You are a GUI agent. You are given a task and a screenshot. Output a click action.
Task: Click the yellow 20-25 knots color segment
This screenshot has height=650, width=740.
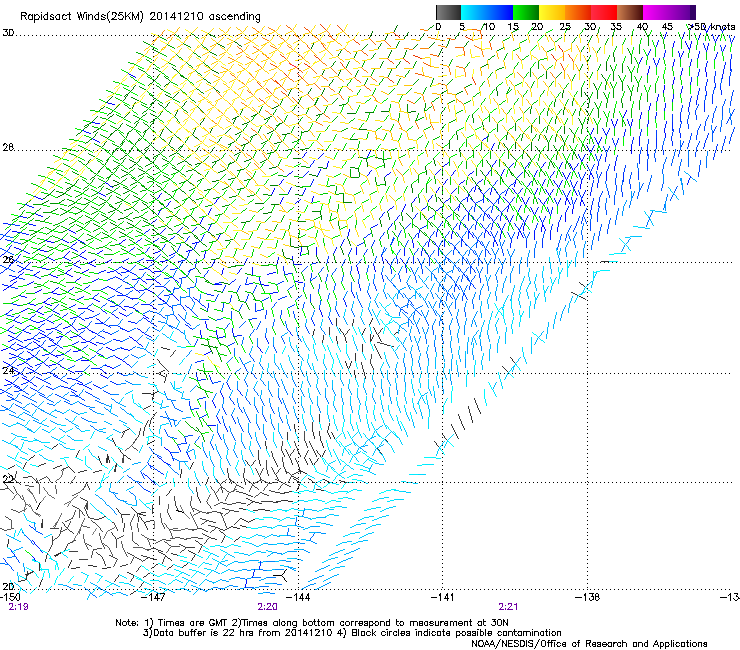(x=552, y=12)
